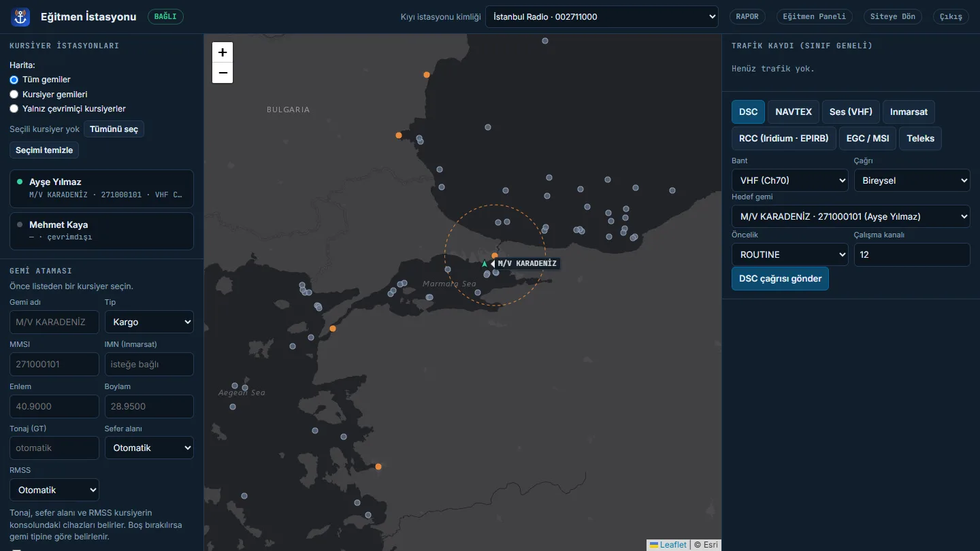The width and height of the screenshot is (980, 551).
Task: Click the Seçimi temizle button
Action: click(44, 150)
